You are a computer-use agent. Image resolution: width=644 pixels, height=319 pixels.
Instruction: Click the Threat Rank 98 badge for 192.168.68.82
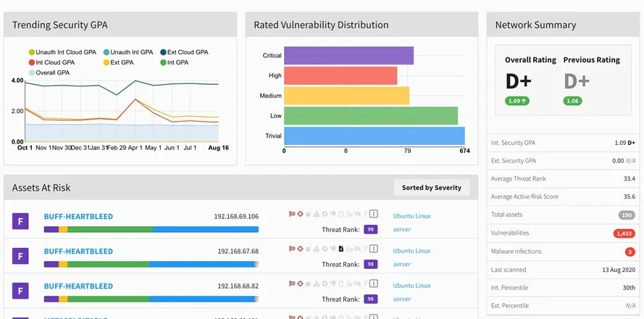(x=370, y=299)
